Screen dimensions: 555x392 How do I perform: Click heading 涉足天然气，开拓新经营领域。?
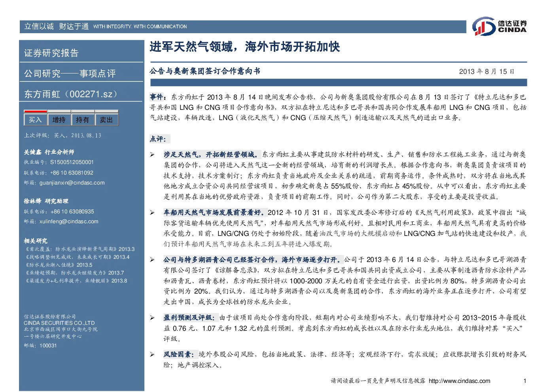pos(212,155)
